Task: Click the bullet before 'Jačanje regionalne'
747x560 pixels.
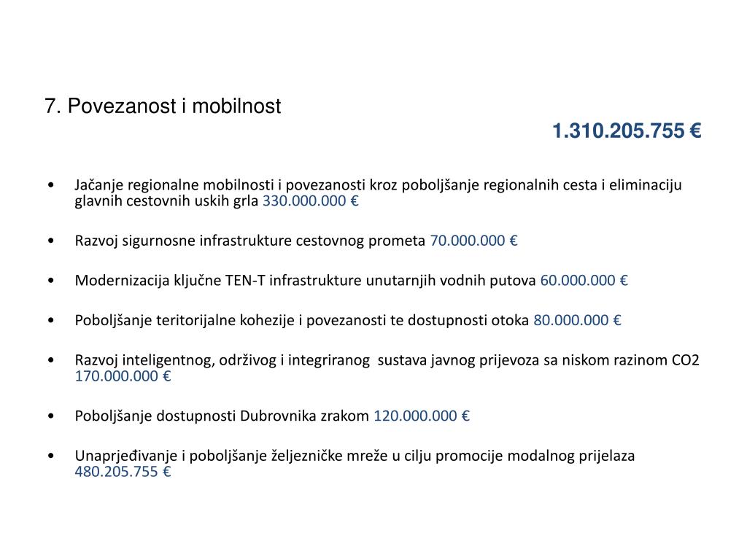Action: point(51,184)
